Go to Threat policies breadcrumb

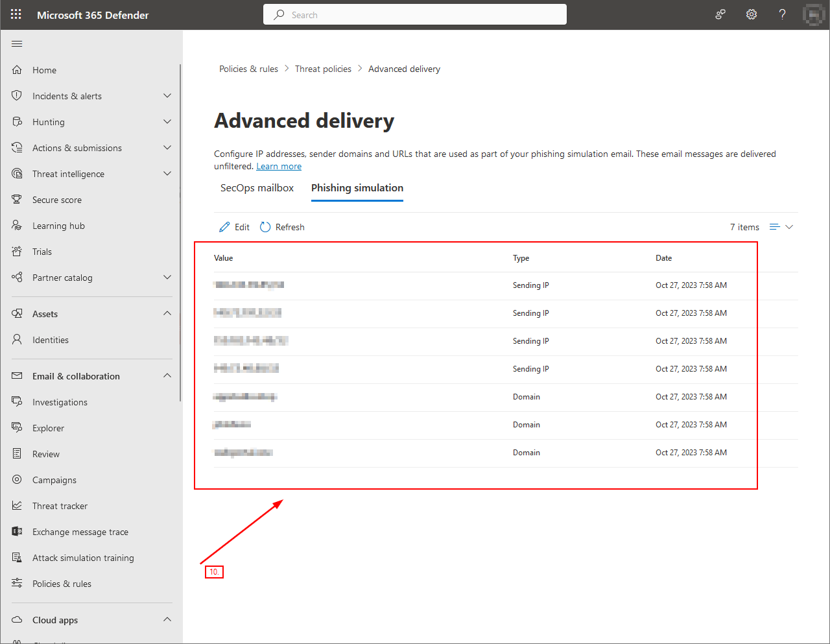[x=323, y=69]
